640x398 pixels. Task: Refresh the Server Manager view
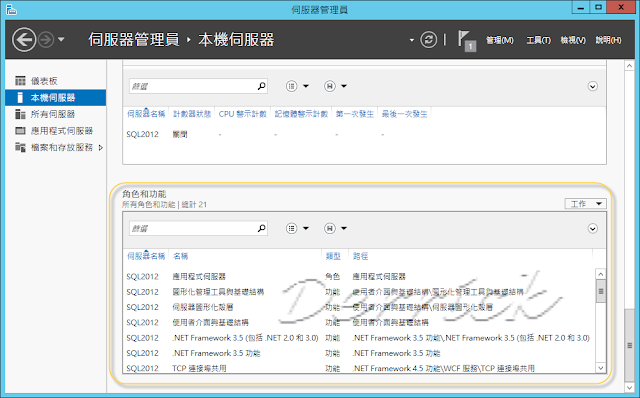(429, 40)
